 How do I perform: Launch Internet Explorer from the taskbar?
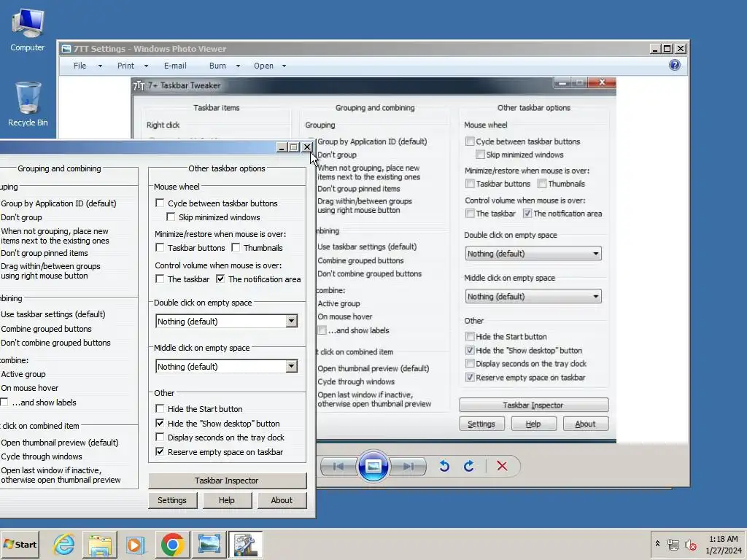[64, 544]
